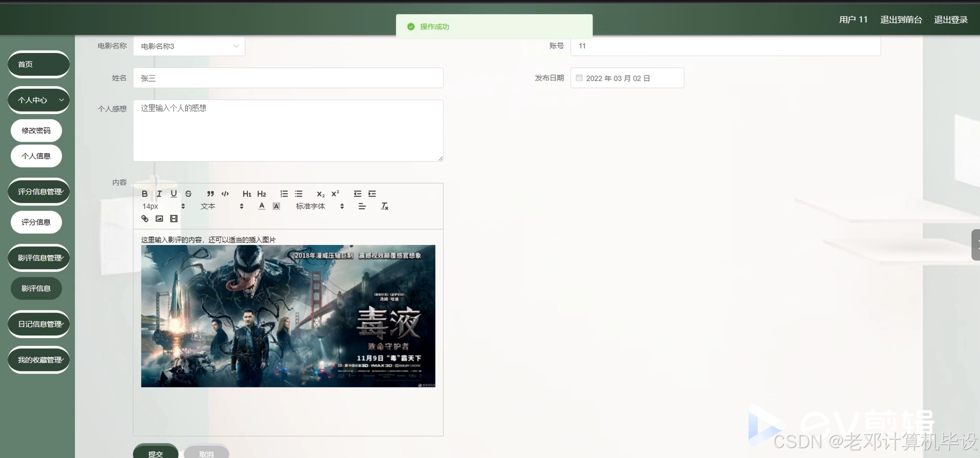
Task: Insert a hyperlink
Action: (145, 219)
